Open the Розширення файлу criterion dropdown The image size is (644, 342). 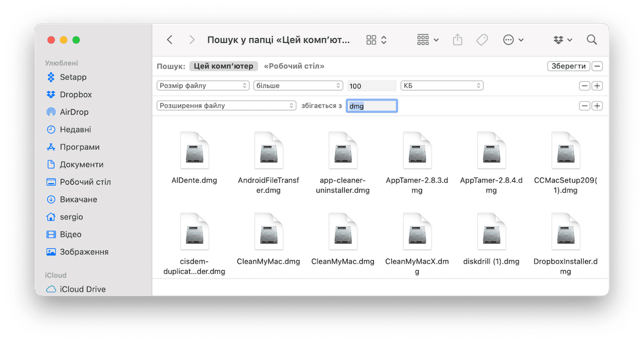coord(226,105)
